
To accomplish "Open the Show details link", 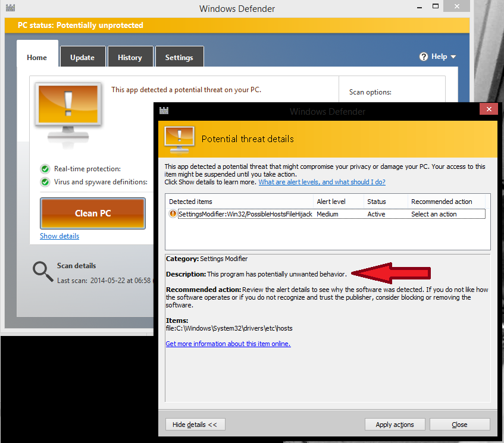I will [x=60, y=236].
